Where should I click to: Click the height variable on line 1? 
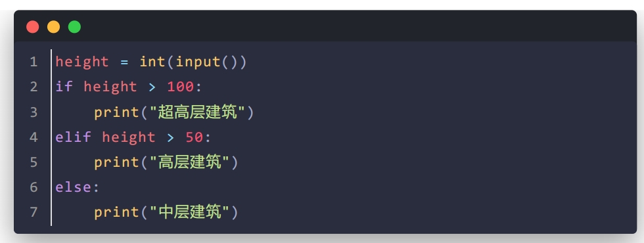82,62
